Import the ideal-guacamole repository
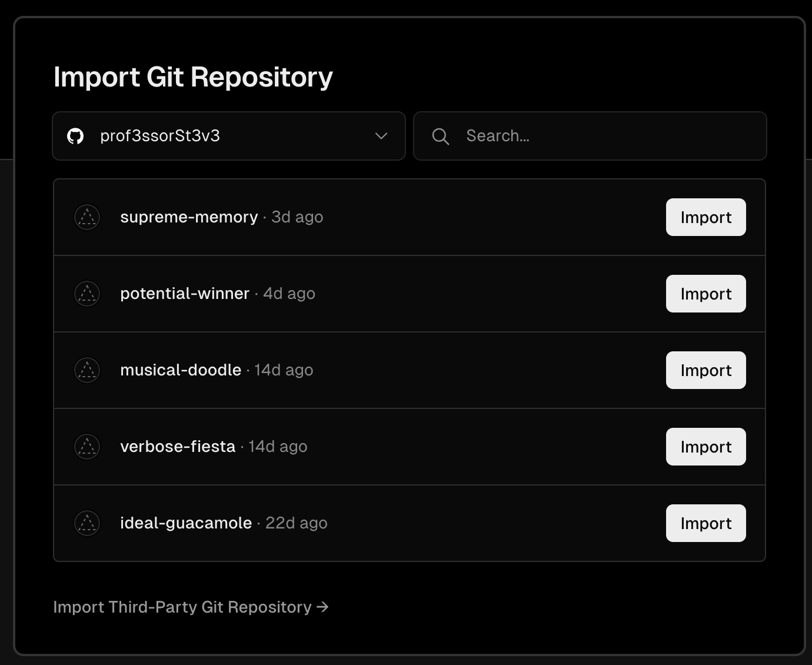The width and height of the screenshot is (812, 665). [705, 523]
